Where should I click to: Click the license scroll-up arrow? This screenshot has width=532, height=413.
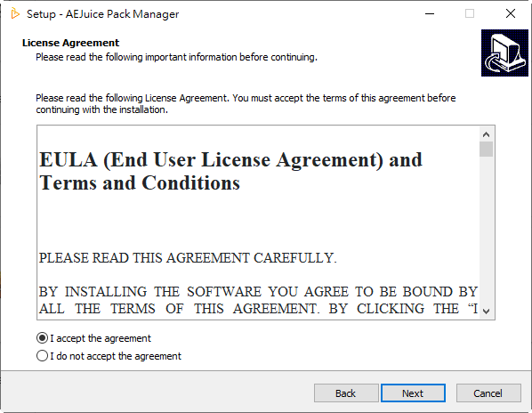pyautogui.click(x=487, y=134)
